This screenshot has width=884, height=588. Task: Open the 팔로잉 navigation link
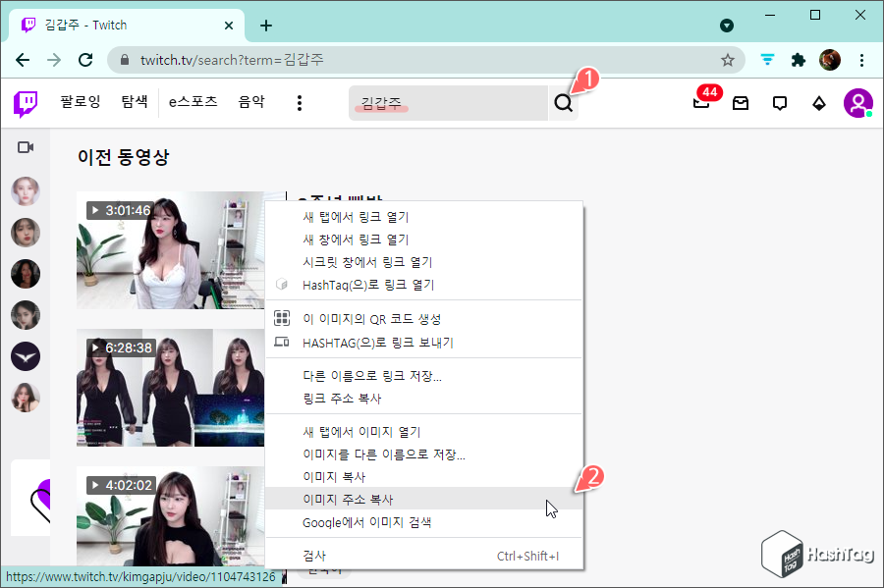80,101
